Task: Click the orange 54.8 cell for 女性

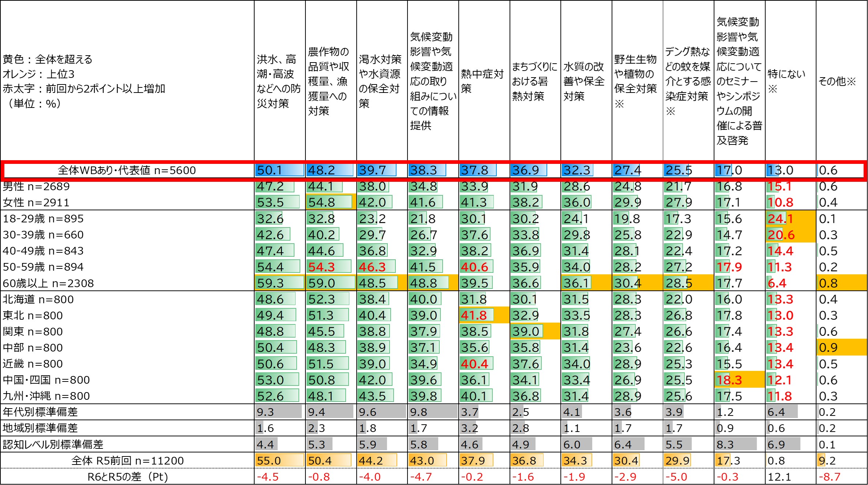Action: point(330,202)
